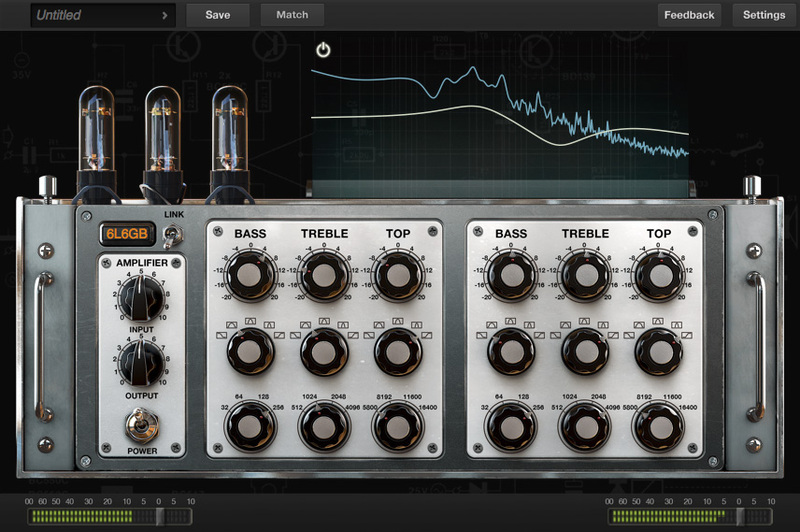This screenshot has width=800, height=532.
Task: Click the right level meter slider handle
Action: (741, 516)
